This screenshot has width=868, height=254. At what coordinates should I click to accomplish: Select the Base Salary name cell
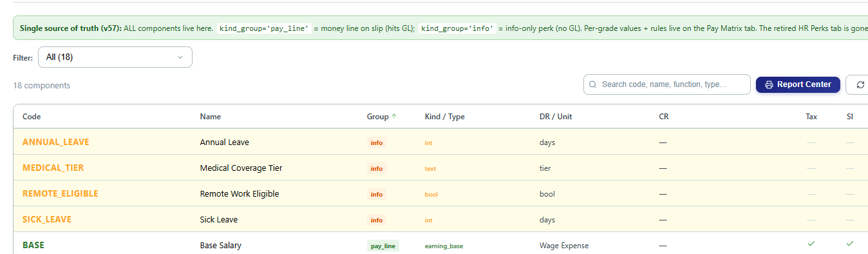pos(221,245)
